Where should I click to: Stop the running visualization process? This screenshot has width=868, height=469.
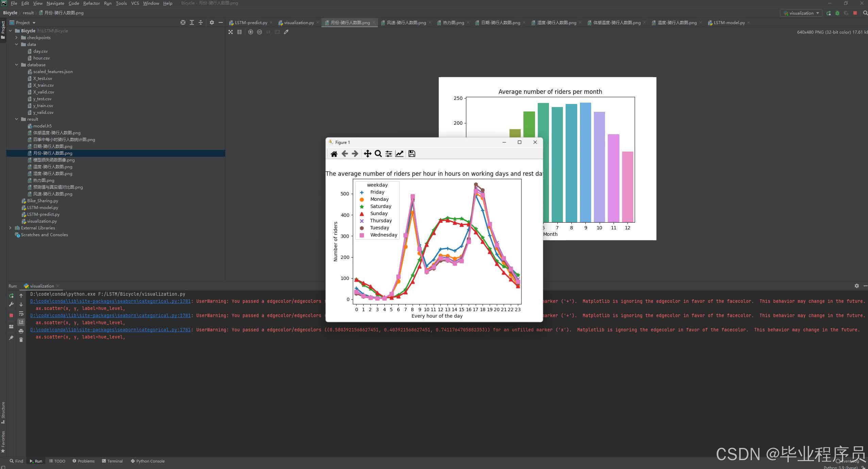[11, 315]
